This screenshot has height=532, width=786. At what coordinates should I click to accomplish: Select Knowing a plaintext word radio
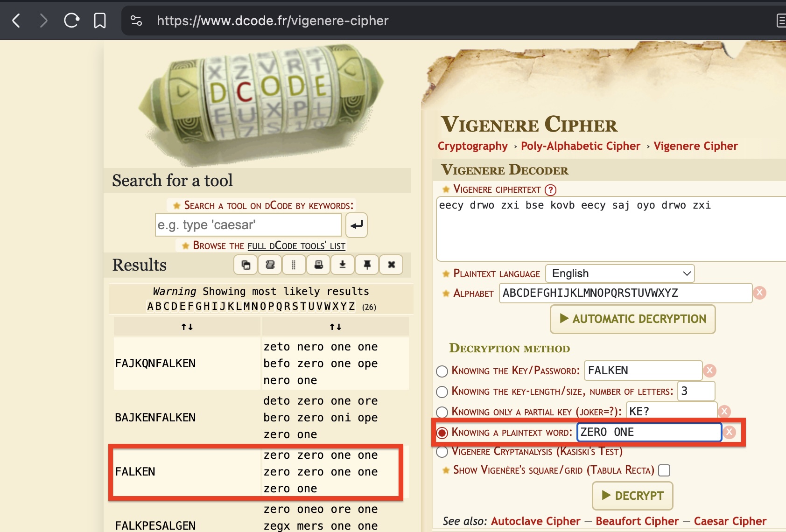pos(442,433)
